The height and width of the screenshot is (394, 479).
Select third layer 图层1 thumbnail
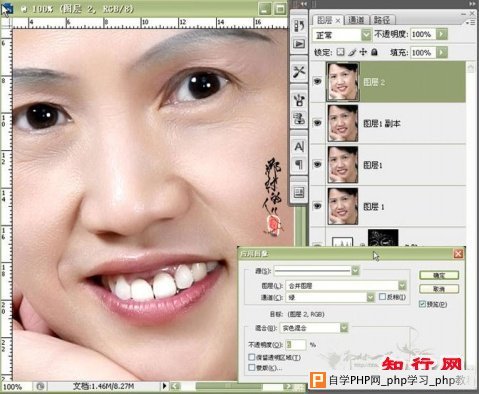(343, 165)
